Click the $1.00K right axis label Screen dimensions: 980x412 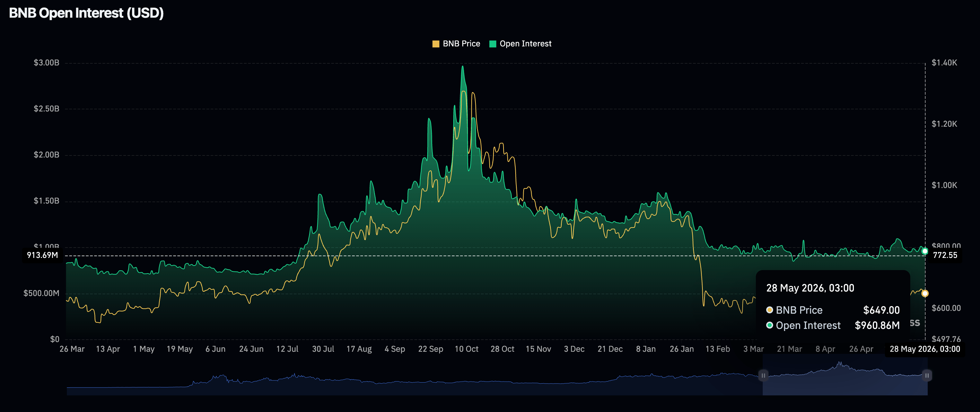pos(944,185)
